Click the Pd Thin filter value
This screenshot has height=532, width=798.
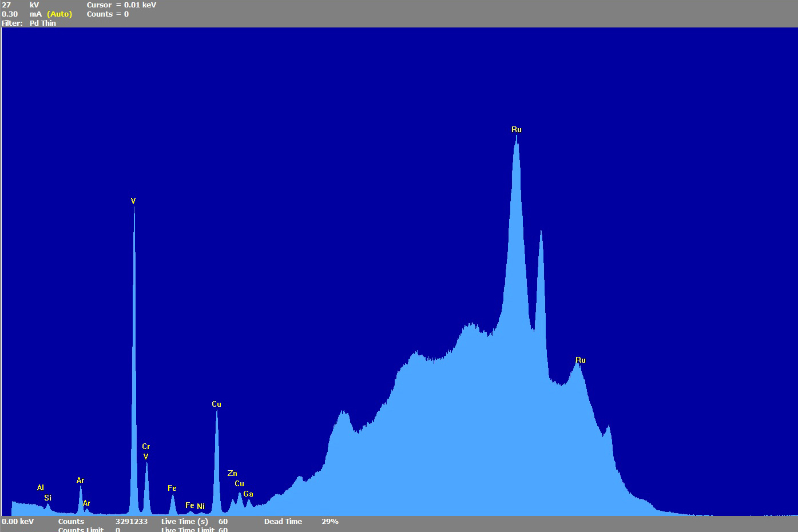point(43,23)
